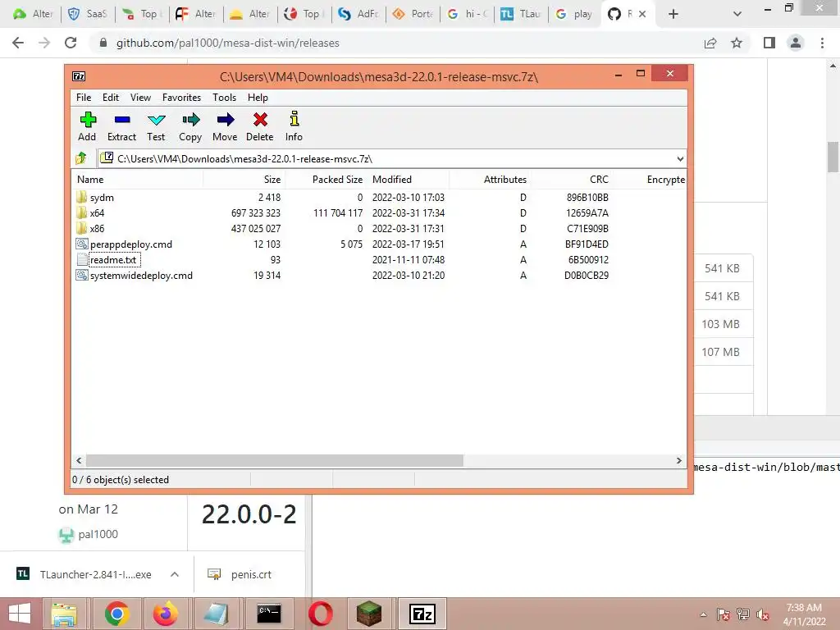Click the Chrome page vertical scrollbar thumb
Screen dimensions: 840x630
click(833, 157)
